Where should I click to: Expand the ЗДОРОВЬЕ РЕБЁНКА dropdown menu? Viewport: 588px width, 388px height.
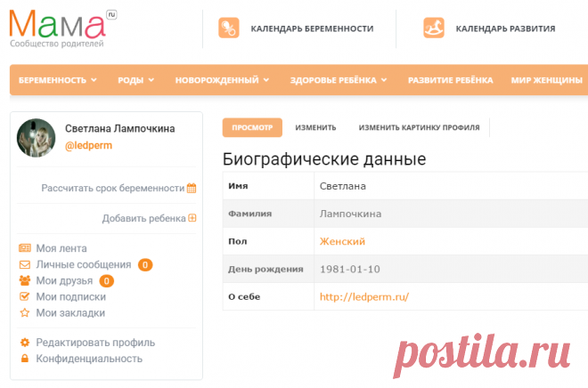coord(339,80)
